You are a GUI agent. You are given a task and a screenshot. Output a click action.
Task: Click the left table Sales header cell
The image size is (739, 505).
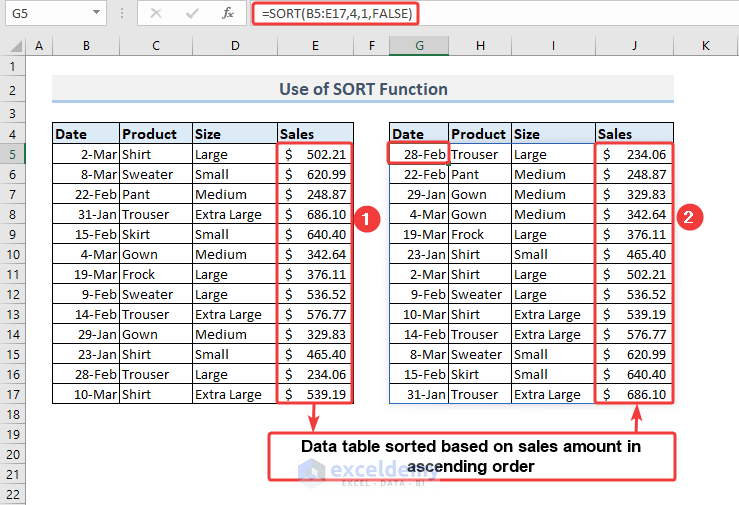click(x=315, y=134)
